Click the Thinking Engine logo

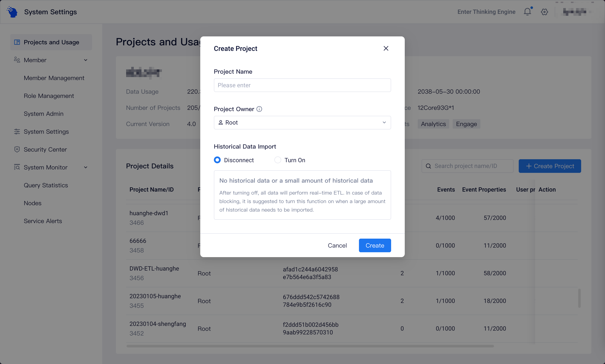point(12,11)
